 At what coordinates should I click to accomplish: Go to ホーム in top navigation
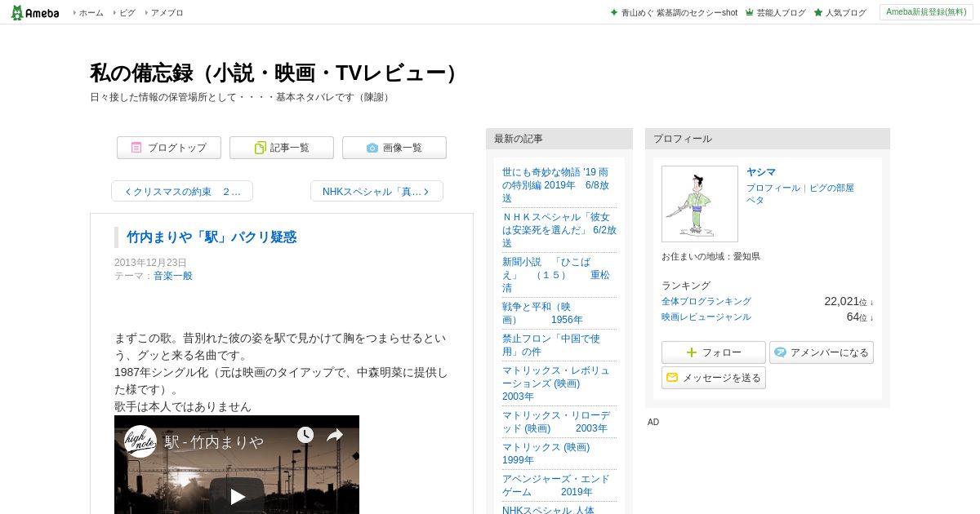click(x=91, y=13)
